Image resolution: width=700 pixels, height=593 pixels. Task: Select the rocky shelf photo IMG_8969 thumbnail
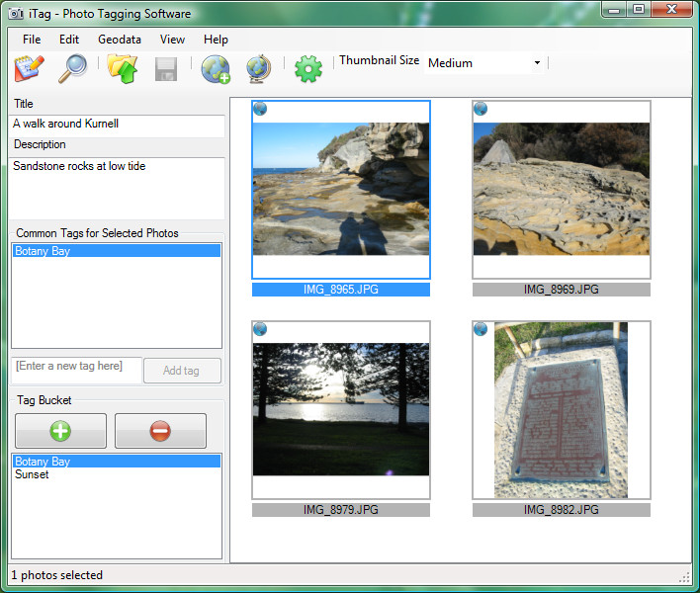coord(562,190)
